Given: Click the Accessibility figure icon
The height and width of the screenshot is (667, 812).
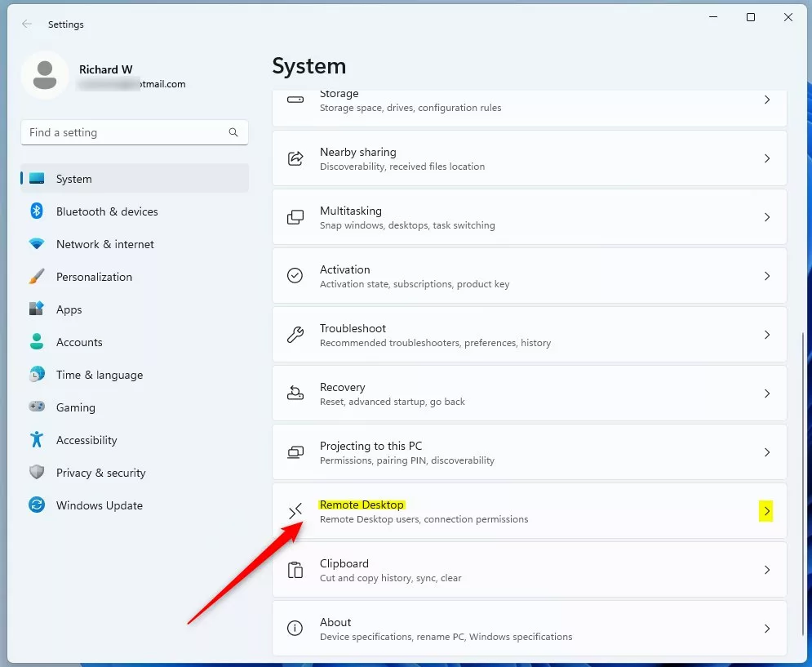Looking at the screenshot, I should click(x=37, y=440).
